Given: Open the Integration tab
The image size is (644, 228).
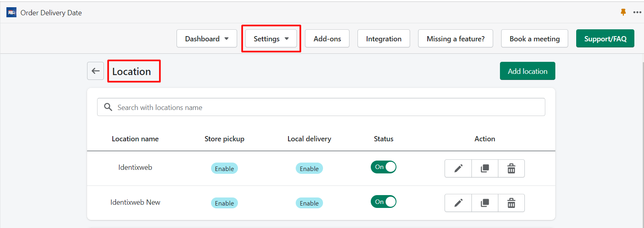Looking at the screenshot, I should click(384, 39).
